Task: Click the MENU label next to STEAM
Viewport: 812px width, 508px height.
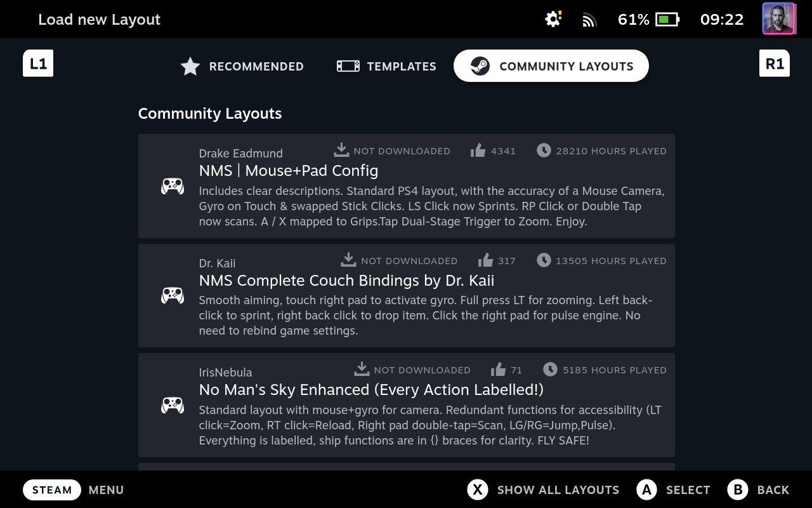Action: 106,490
